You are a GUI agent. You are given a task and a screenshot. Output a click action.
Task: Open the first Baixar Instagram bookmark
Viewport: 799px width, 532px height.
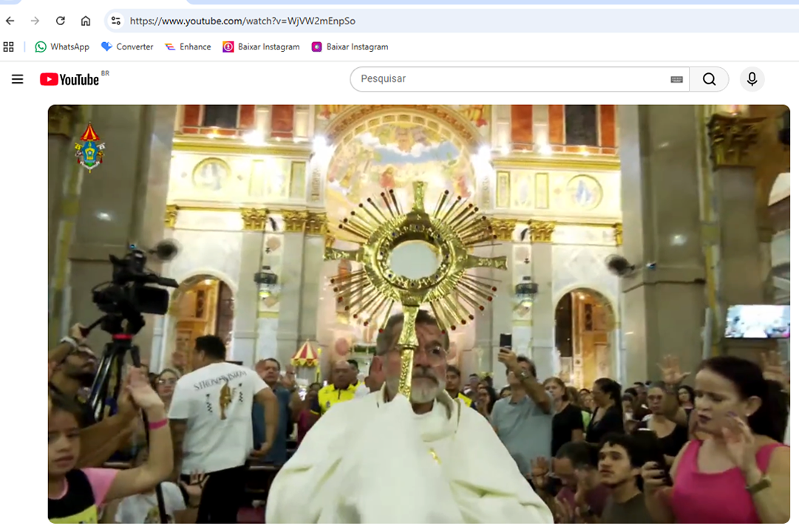click(261, 47)
